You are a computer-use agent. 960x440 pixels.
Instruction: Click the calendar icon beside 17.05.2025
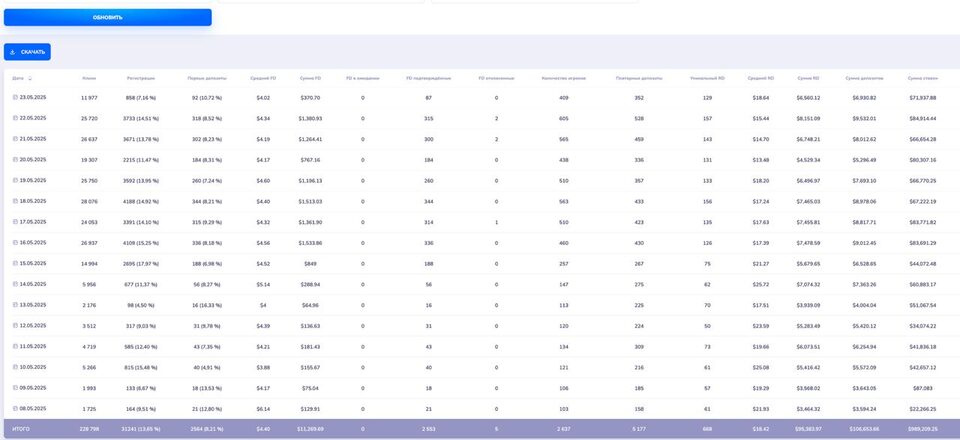pyautogui.click(x=15, y=222)
